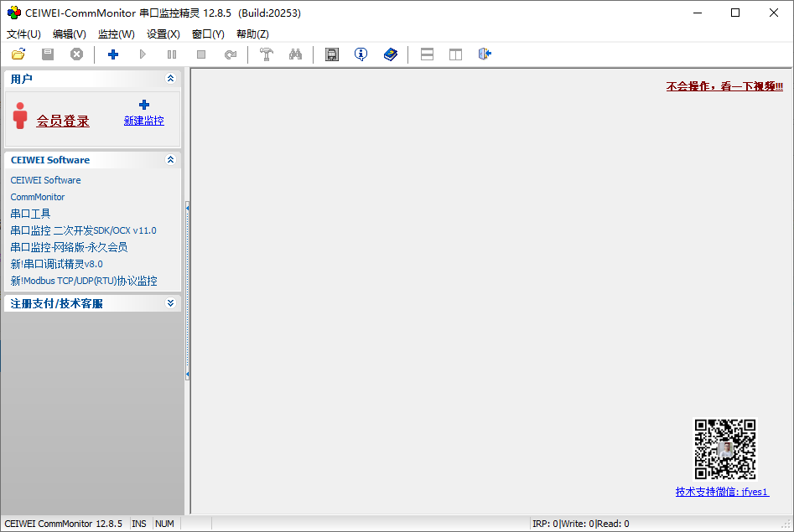This screenshot has height=532, width=794.
Task: Collapse the 用户 panel
Action: (x=170, y=79)
